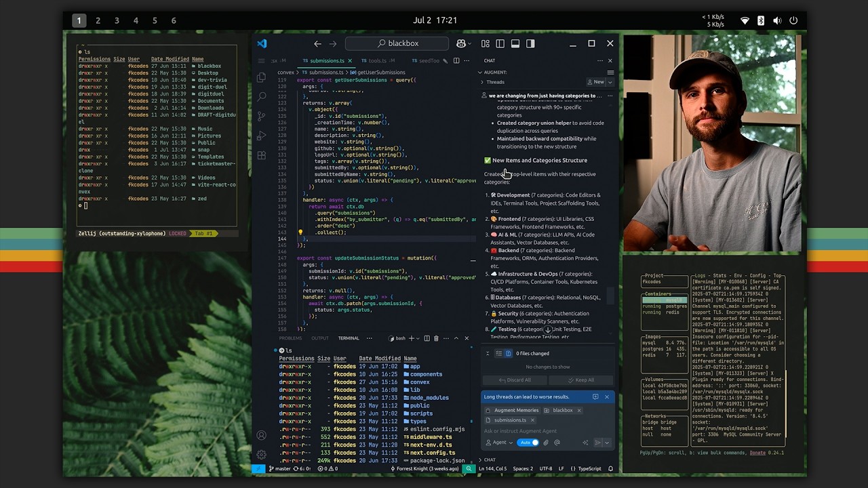This screenshot has height=488, width=868.
Task: Toggle the bottom panel layout icon
Action: point(515,43)
